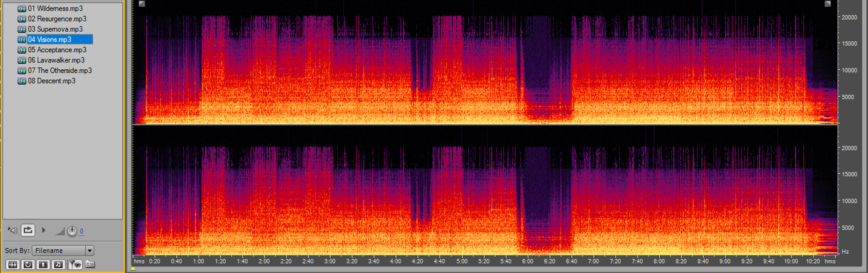
Task: Click the preview volume value 0
Action: 81,232
